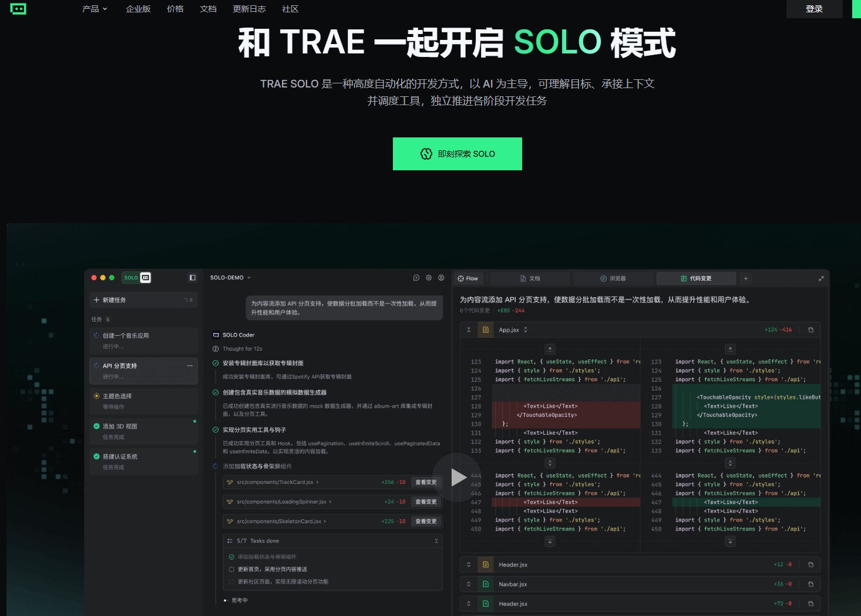
Task: Open the chat history icon near the settings gear
Action: click(x=416, y=278)
